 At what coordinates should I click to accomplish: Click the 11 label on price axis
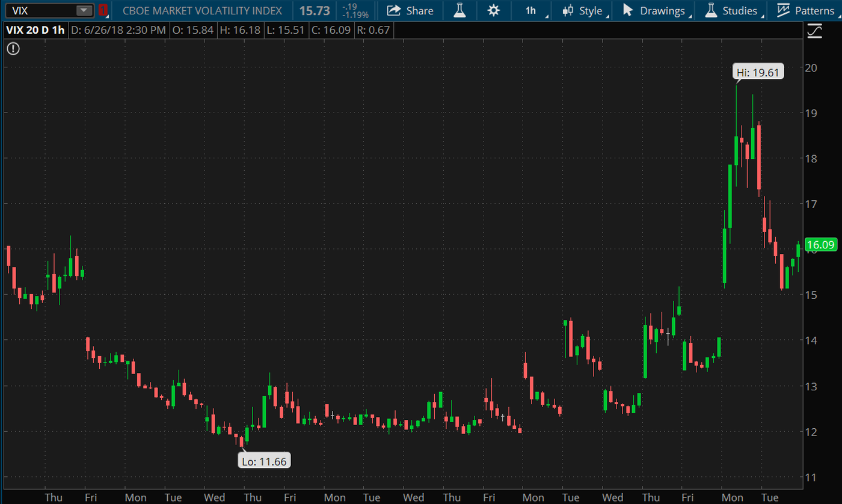pyautogui.click(x=811, y=478)
